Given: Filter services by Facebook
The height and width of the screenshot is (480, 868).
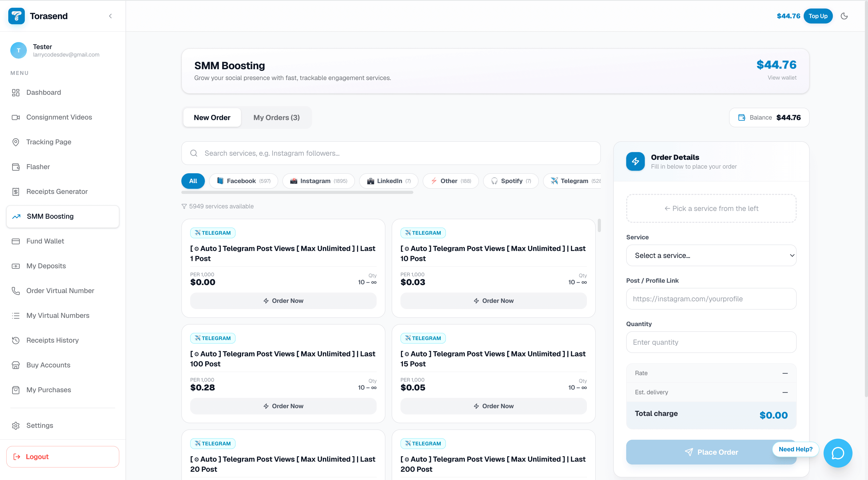Looking at the screenshot, I should (243, 181).
